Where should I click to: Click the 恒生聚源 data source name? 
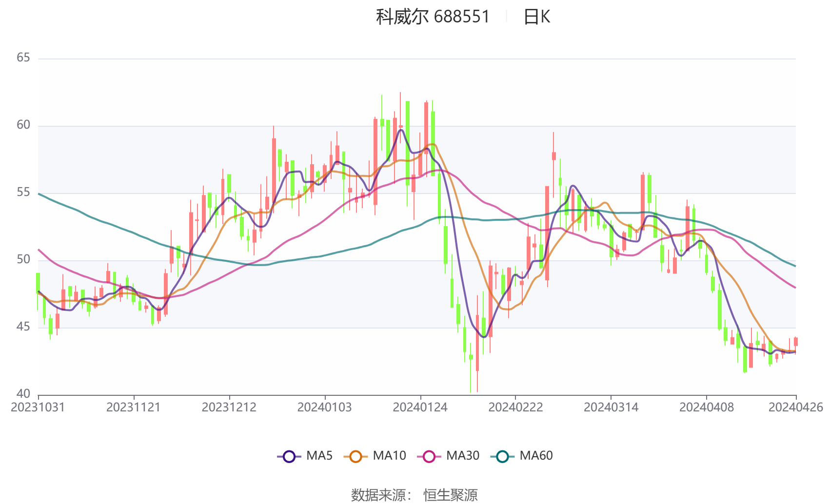coord(451,495)
